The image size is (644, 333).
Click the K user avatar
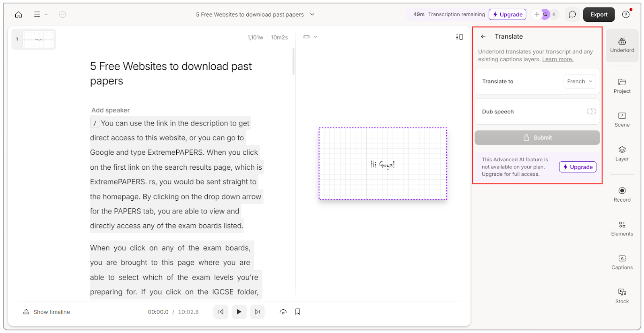coord(554,14)
